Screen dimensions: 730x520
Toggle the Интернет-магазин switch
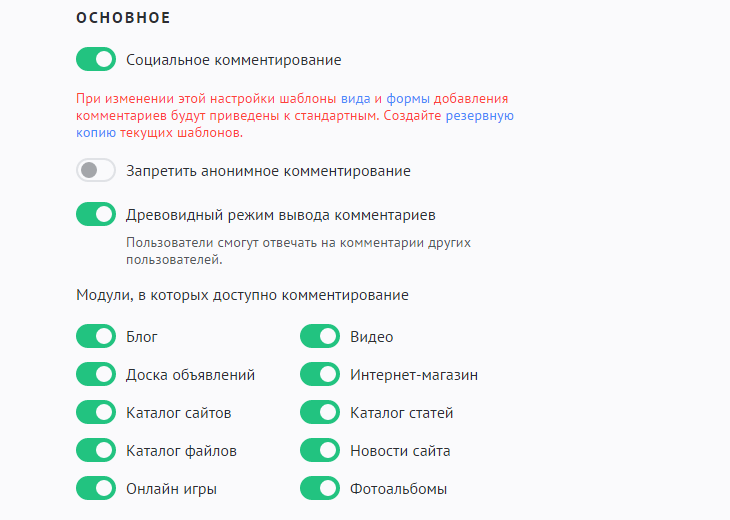320,375
